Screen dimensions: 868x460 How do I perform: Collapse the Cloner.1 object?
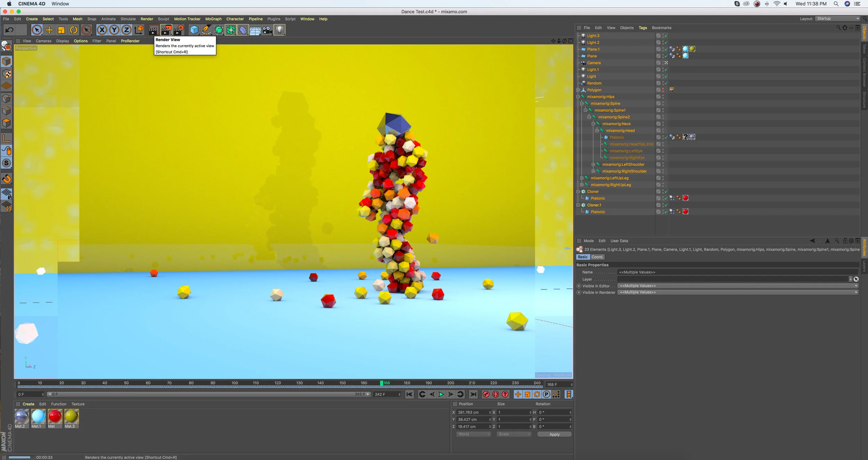578,205
